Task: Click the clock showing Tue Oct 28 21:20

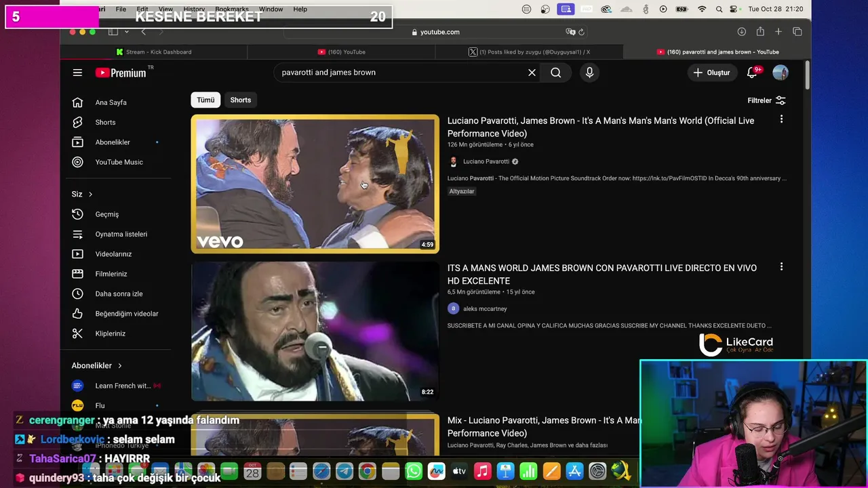Action: (775, 9)
